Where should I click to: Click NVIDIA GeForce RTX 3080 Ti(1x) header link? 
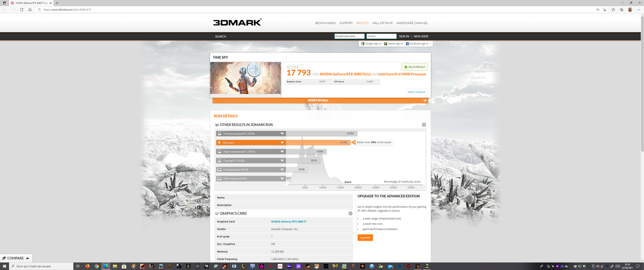click(345, 74)
